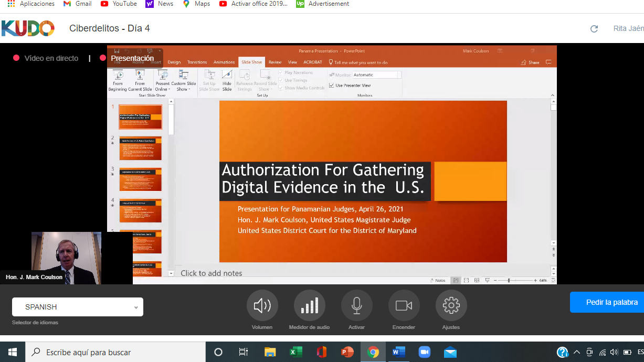Click the zoom in plus button

[x=535, y=281]
